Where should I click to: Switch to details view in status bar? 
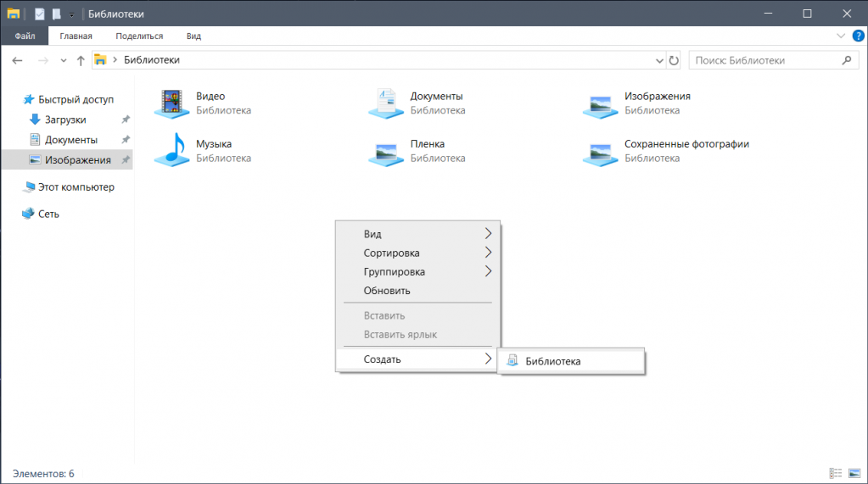coord(836,473)
